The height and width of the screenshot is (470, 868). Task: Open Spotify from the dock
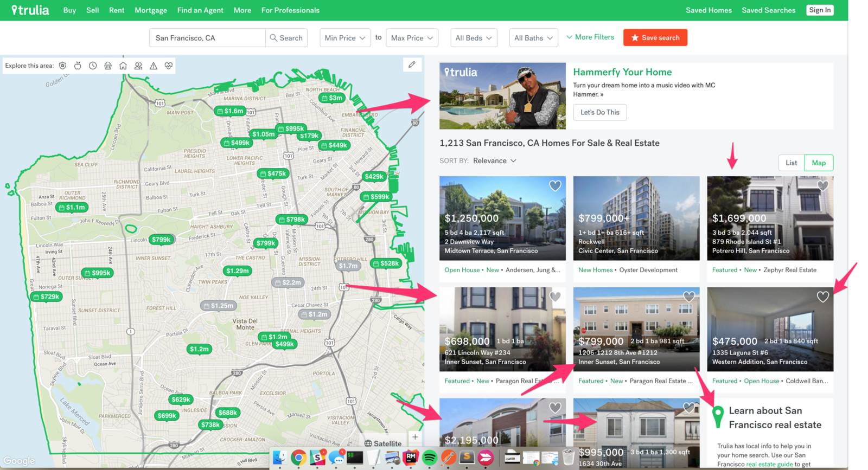430,458
